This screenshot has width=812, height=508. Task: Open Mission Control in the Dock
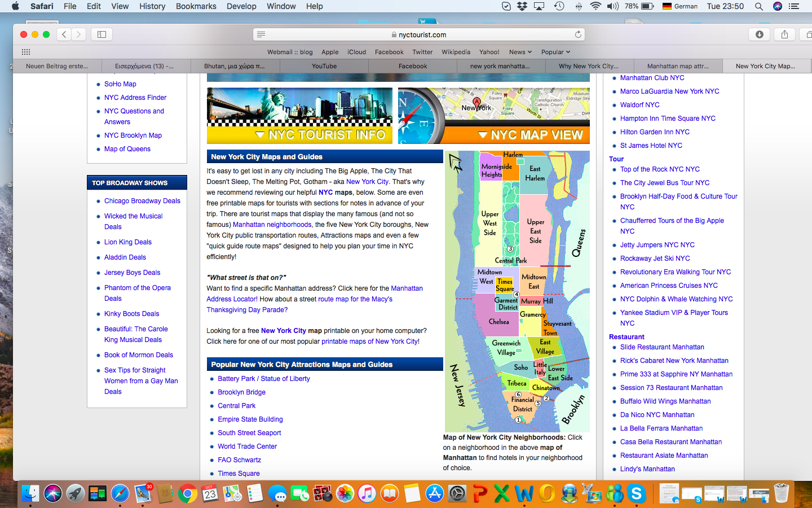tap(98, 493)
